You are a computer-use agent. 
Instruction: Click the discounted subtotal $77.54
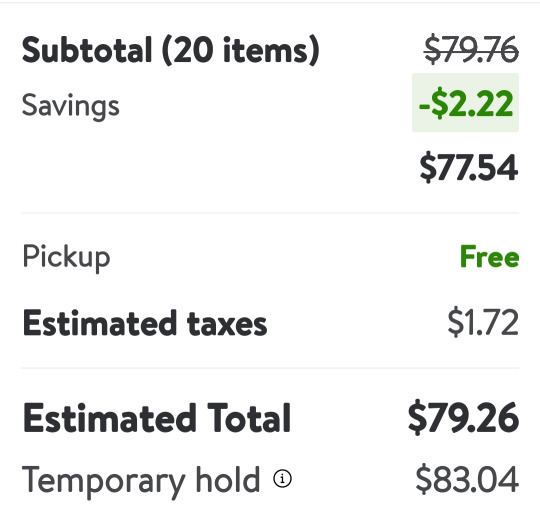[x=469, y=167]
